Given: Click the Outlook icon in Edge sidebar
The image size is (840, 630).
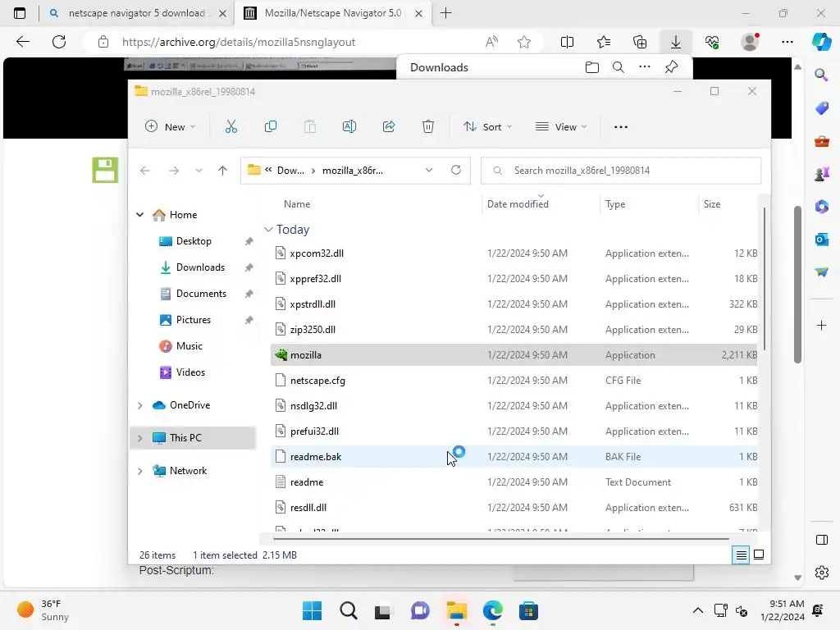Looking at the screenshot, I should (x=822, y=240).
